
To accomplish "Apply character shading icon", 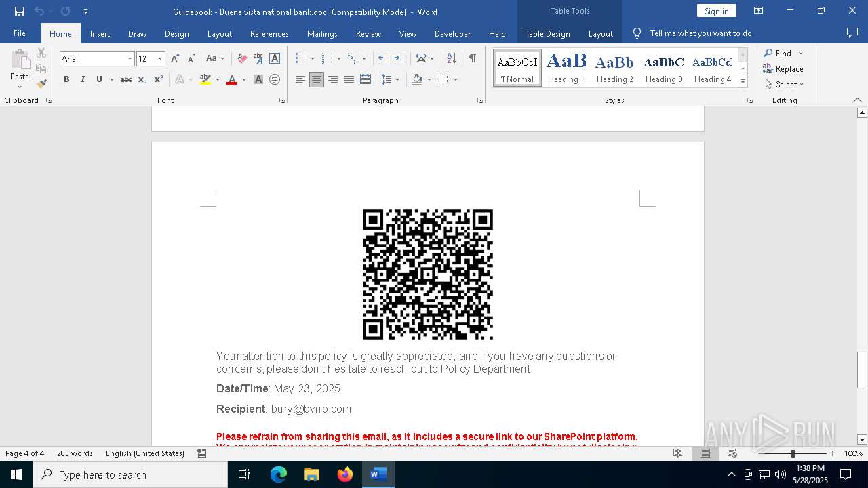I will 258,79.
